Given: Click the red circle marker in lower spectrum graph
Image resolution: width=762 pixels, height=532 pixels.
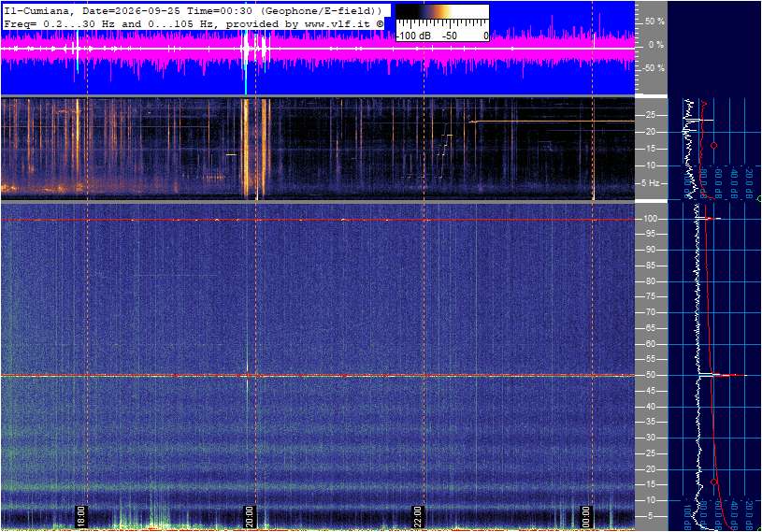Looking at the screenshot, I should pos(714,482).
